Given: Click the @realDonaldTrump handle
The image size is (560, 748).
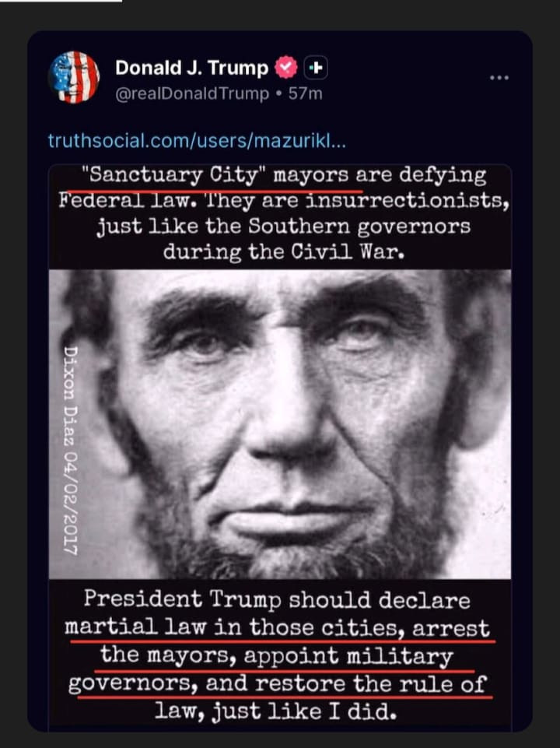Looking at the screenshot, I should 192,93.
